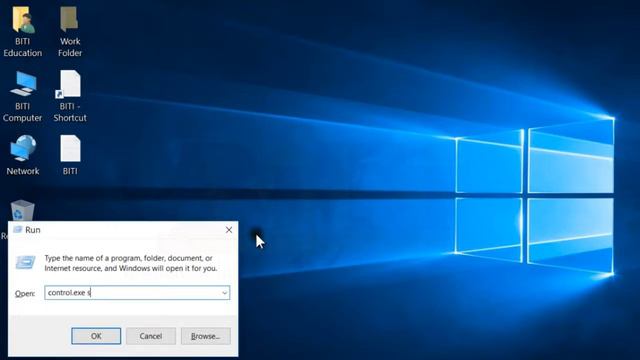Select the Recycle Bin desktop icon
640x360 pixels.
coord(21,211)
